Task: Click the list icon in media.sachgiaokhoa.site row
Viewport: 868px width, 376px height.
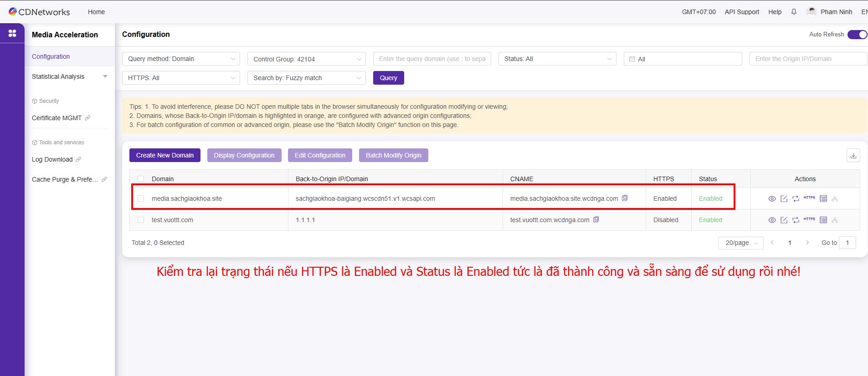Action: (823, 198)
